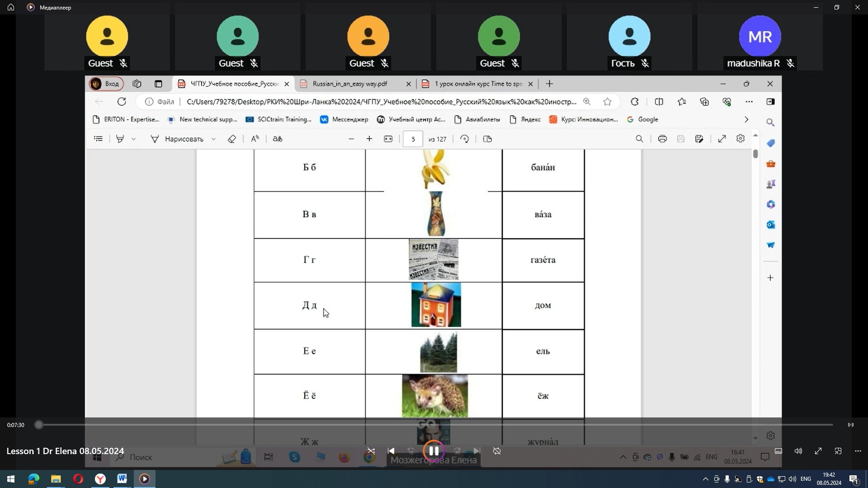
Task: Open Edge Settings and more menu
Action: click(x=749, y=102)
